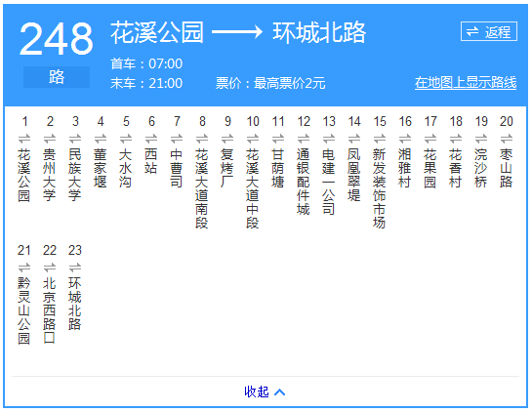Select stop 8 花溪大道南段
Screen dimensions: 532x412
pos(202,188)
